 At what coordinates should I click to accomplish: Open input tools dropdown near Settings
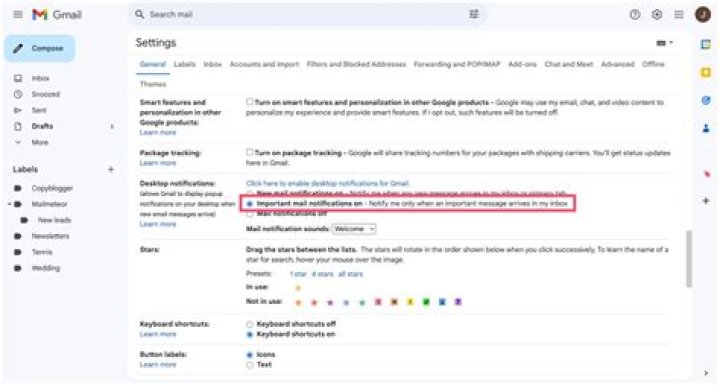pyautogui.click(x=664, y=43)
